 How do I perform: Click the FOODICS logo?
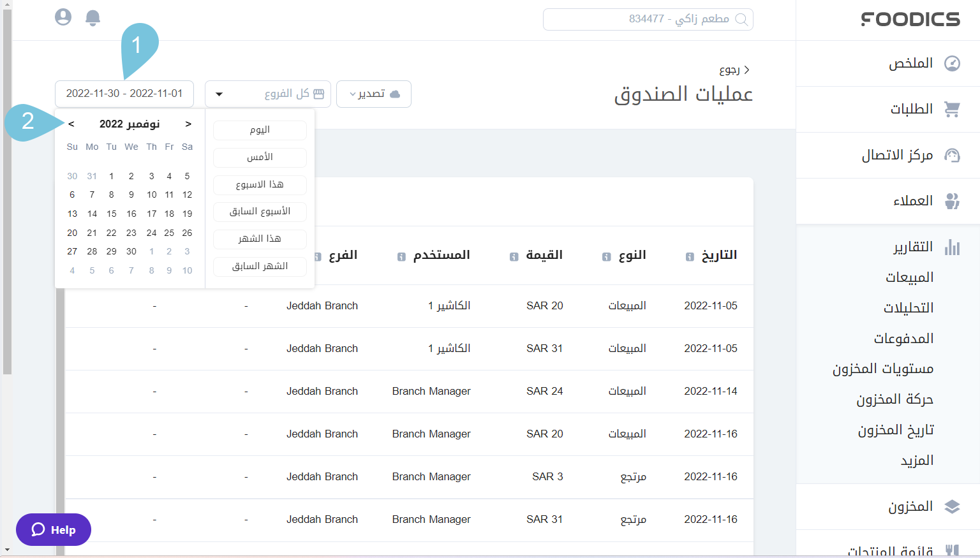tap(911, 19)
